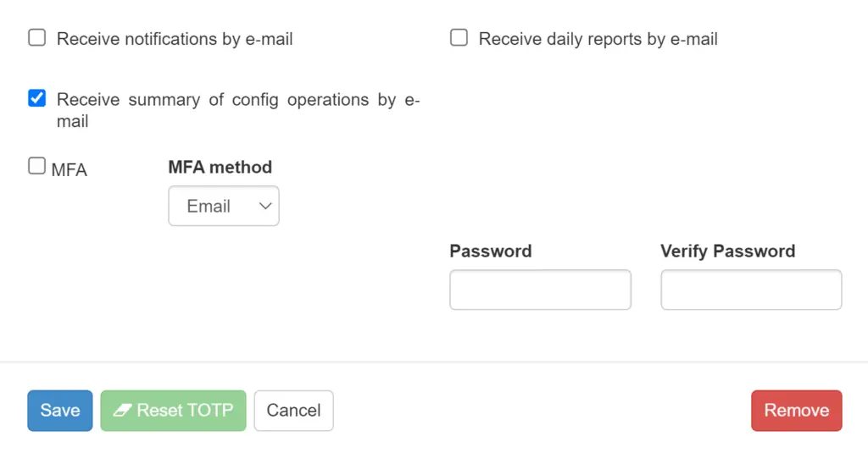Uncheck Receive summary of config operations
Viewport: 868px width, 453px height.
point(37,98)
